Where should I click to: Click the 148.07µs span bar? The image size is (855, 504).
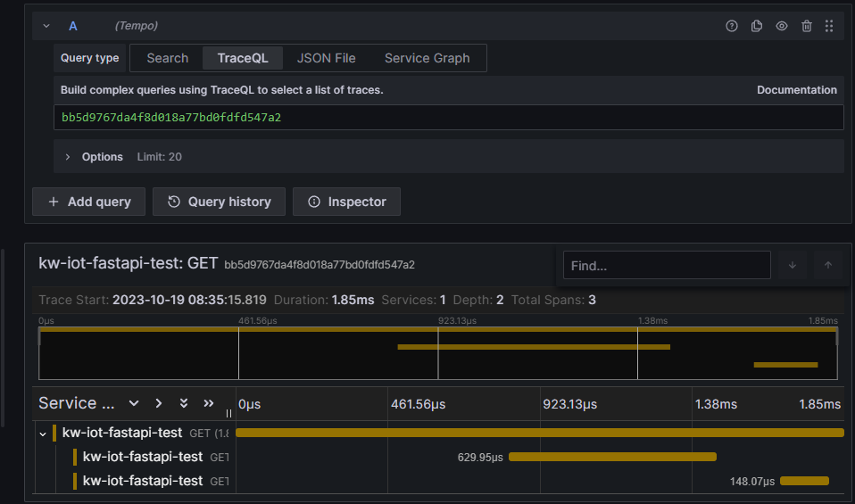(804, 481)
